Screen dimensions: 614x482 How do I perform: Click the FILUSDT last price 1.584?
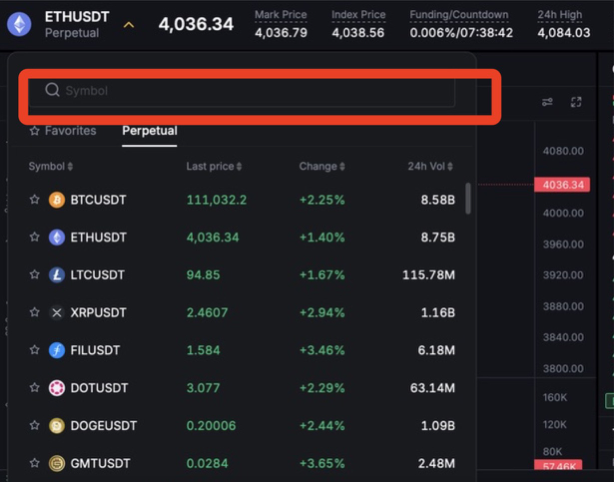(x=203, y=350)
